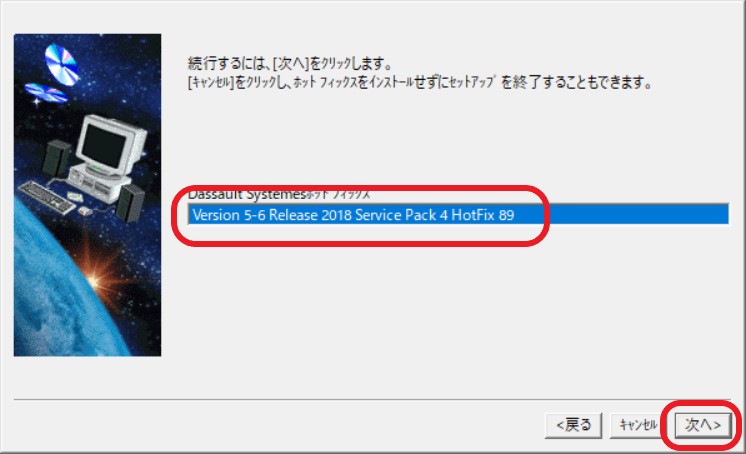Click the 次へ> button to continue

point(703,424)
